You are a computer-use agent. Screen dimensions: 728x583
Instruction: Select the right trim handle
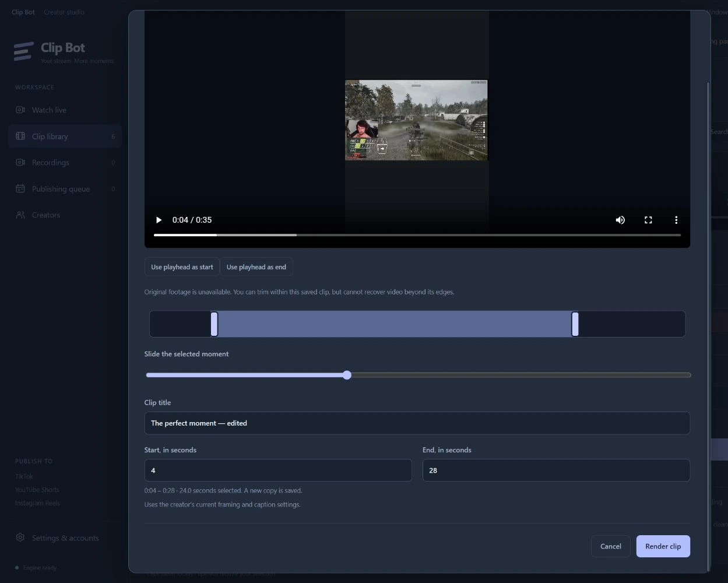(x=575, y=324)
